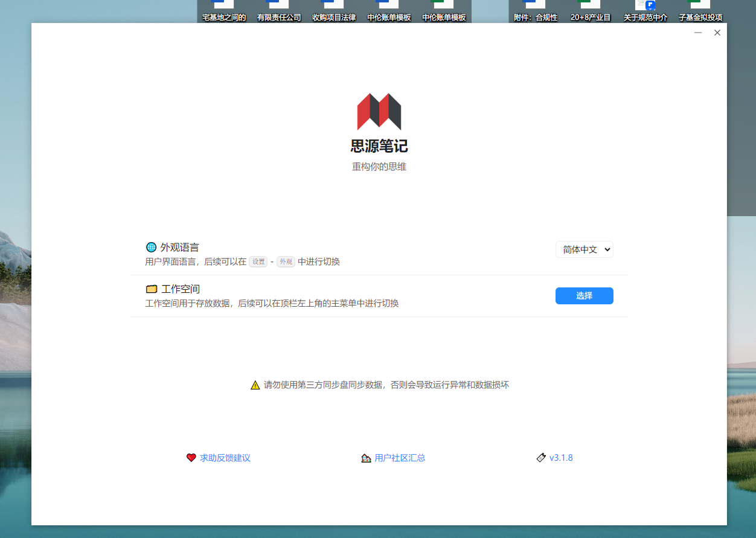Click the 外观 key label

(x=286, y=262)
